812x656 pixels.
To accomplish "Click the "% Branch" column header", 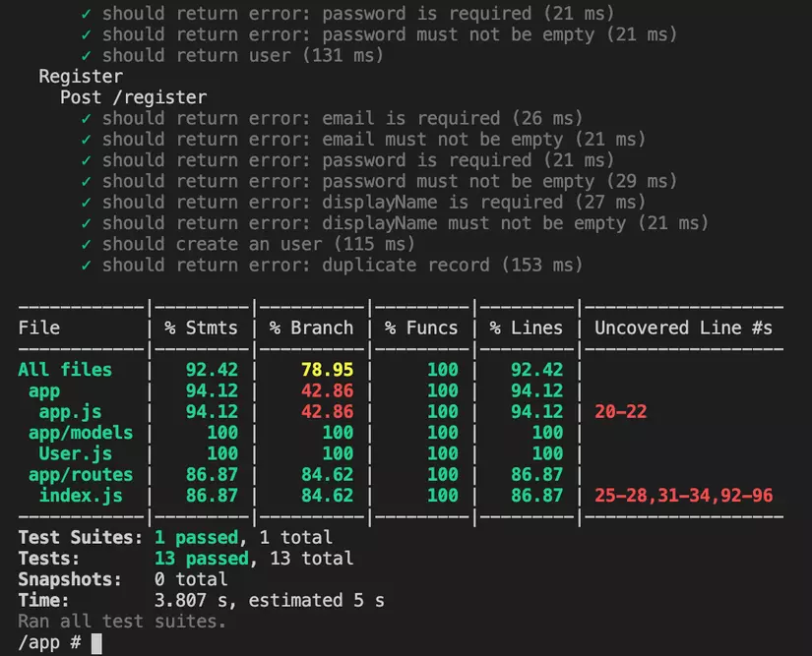I will point(312,328).
